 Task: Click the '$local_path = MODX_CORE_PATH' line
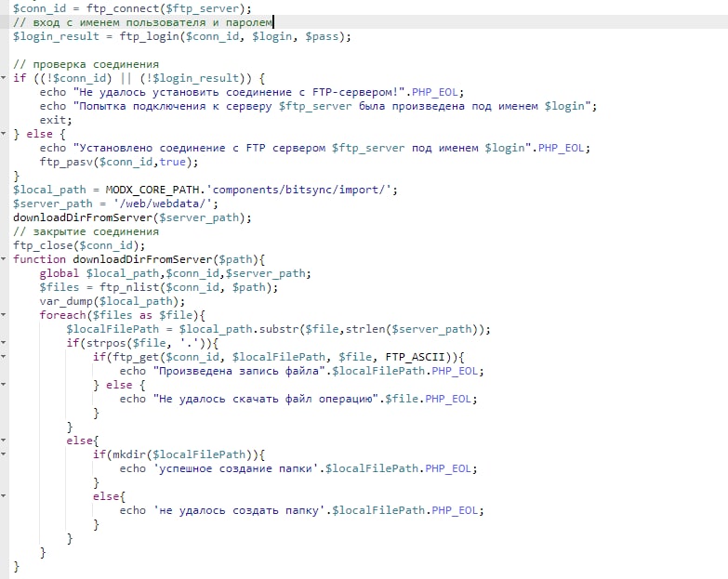[205, 190]
